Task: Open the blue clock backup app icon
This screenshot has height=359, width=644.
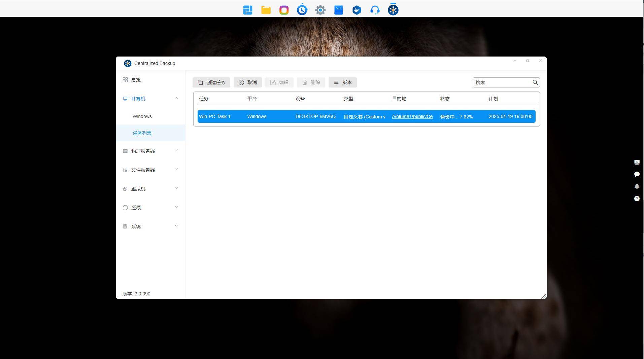Action: click(x=302, y=10)
